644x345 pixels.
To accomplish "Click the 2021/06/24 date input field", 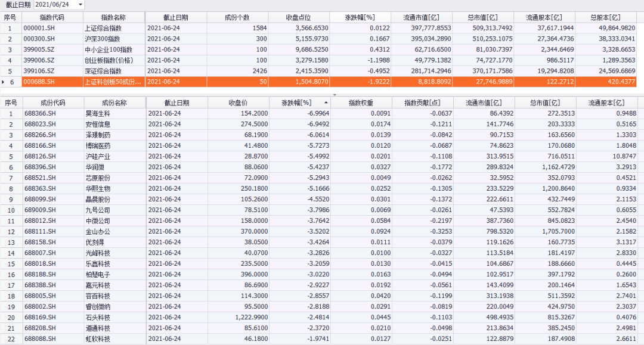I will [54, 5].
